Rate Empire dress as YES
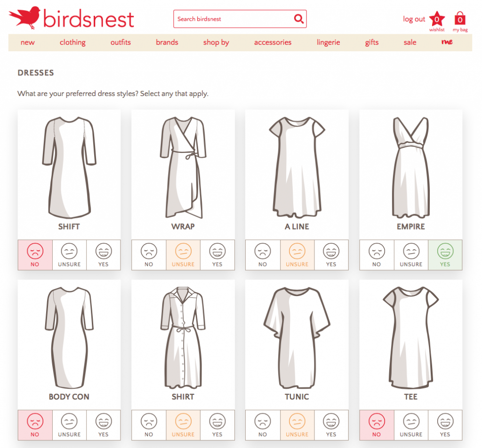This screenshot has width=482, height=448. pyautogui.click(x=445, y=255)
